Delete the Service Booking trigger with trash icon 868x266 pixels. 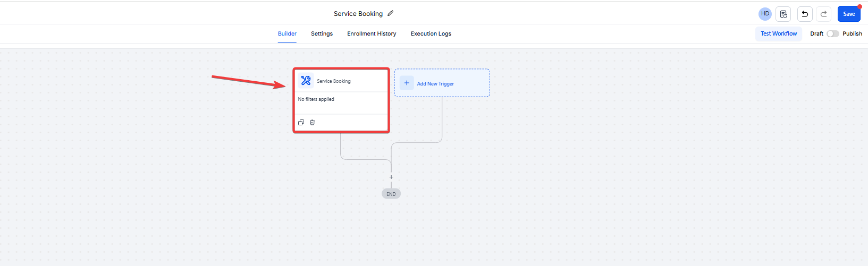click(x=312, y=123)
